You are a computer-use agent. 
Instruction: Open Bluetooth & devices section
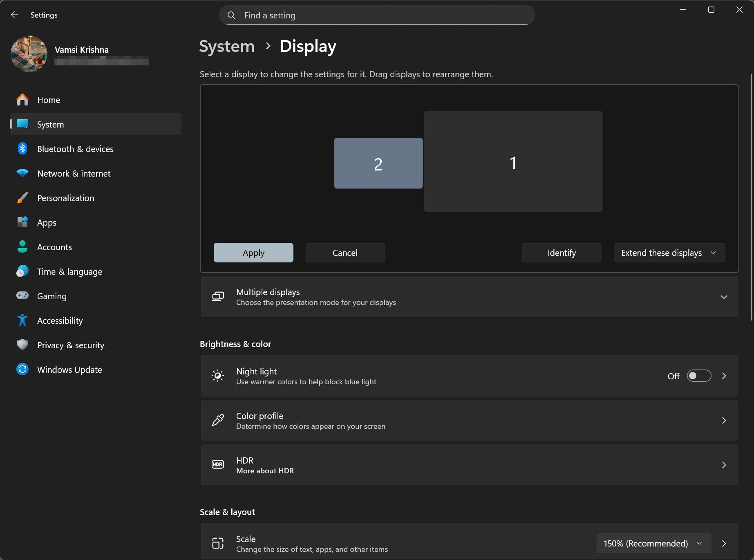[96, 149]
